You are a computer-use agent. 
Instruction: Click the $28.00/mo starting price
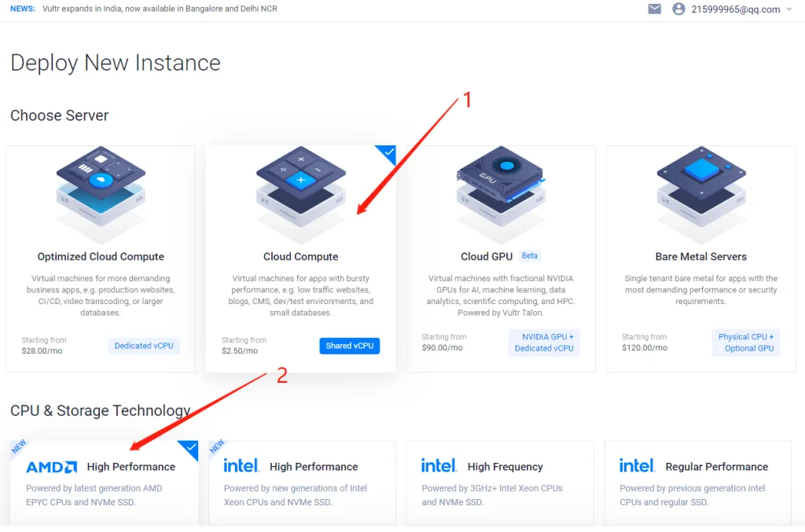(x=42, y=351)
